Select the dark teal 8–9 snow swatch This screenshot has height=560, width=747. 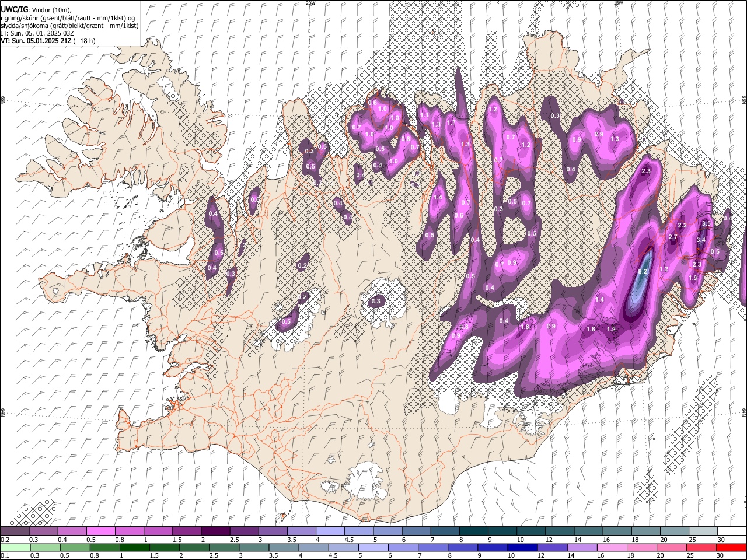coord(473,531)
